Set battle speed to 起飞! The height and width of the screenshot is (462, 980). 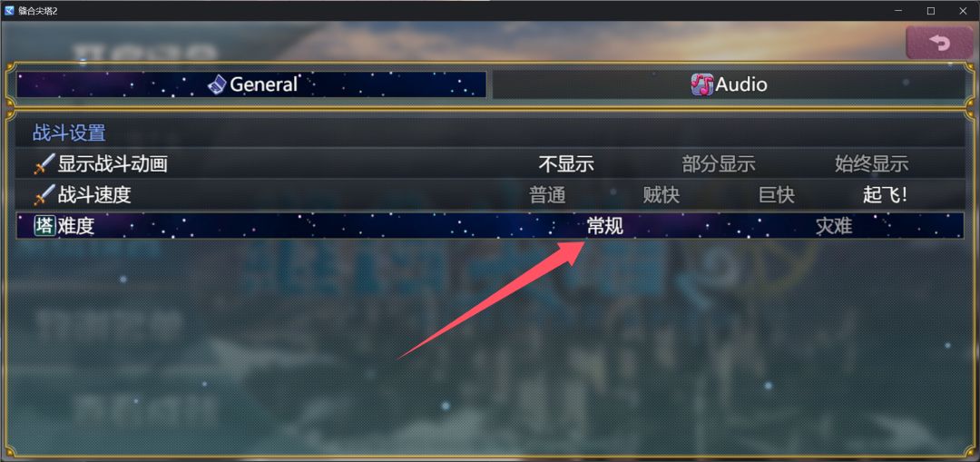tap(885, 195)
